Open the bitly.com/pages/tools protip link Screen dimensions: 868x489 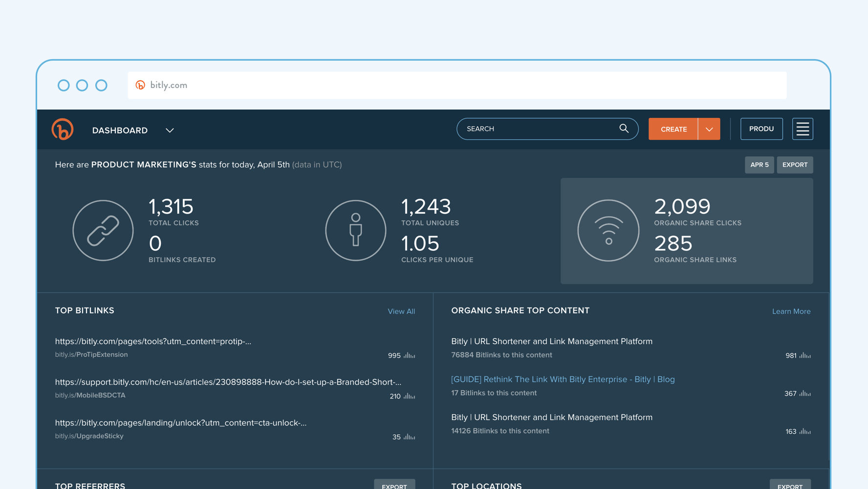tap(153, 341)
